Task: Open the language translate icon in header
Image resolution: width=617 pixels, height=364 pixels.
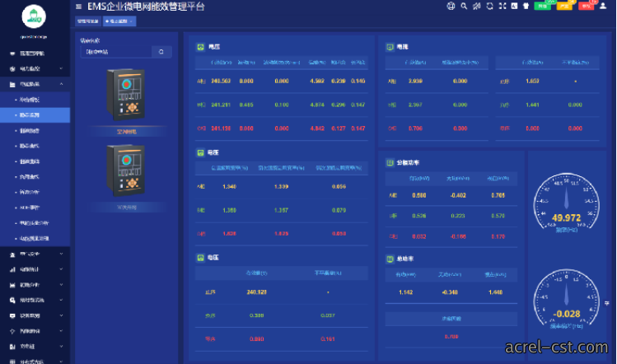Action: tap(514, 6)
